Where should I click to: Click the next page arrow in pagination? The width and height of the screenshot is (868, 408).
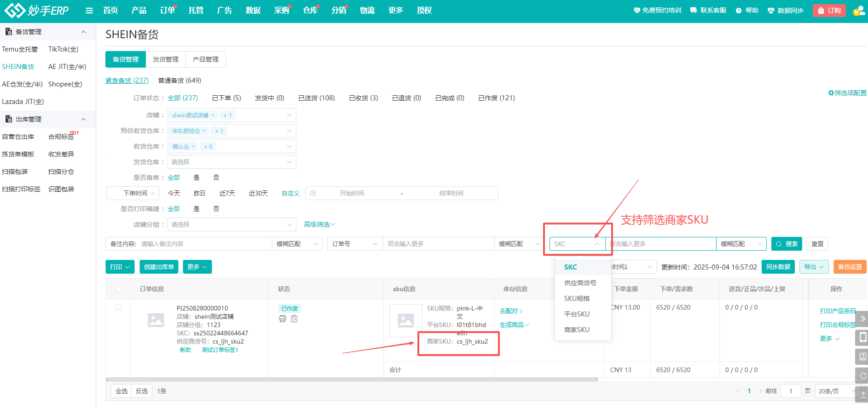(760, 391)
